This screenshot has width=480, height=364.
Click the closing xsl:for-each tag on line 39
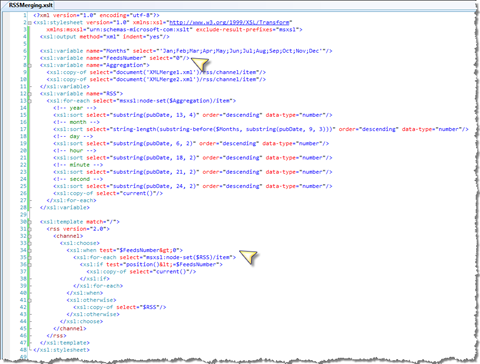click(x=98, y=286)
